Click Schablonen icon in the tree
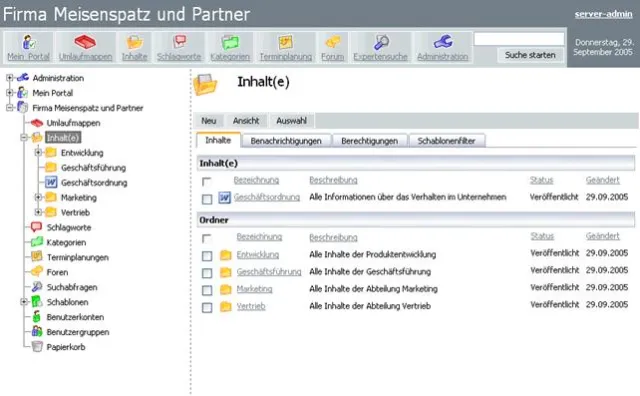Screen dimensions: 640x396 [37, 302]
